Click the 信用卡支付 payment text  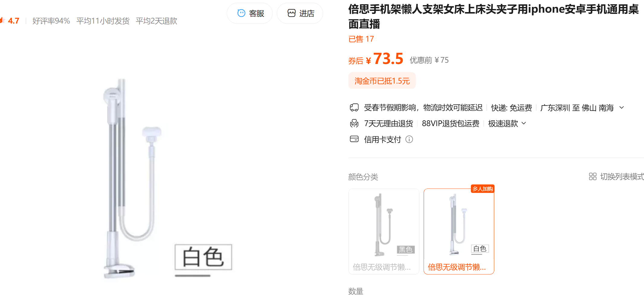click(383, 139)
